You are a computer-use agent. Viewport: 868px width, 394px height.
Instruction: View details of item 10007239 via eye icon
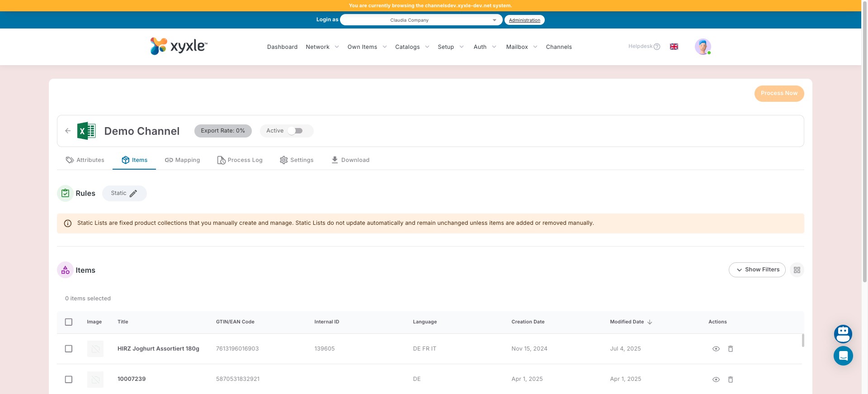pos(716,380)
